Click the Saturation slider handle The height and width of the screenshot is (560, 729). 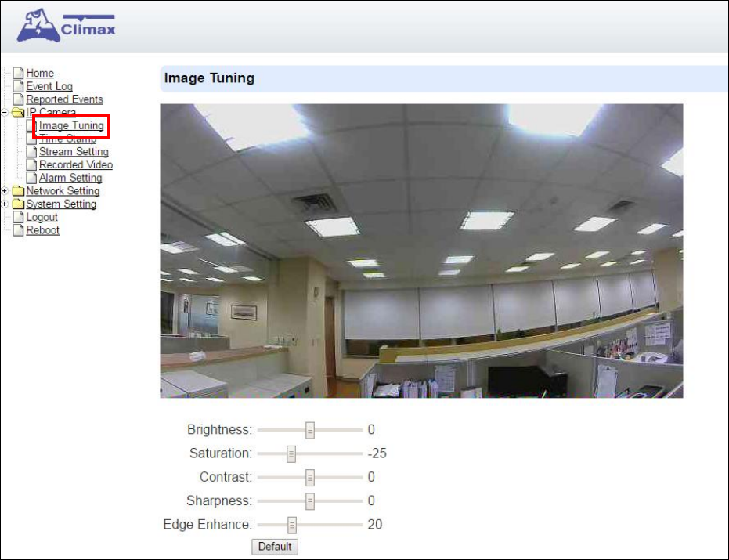coord(291,454)
